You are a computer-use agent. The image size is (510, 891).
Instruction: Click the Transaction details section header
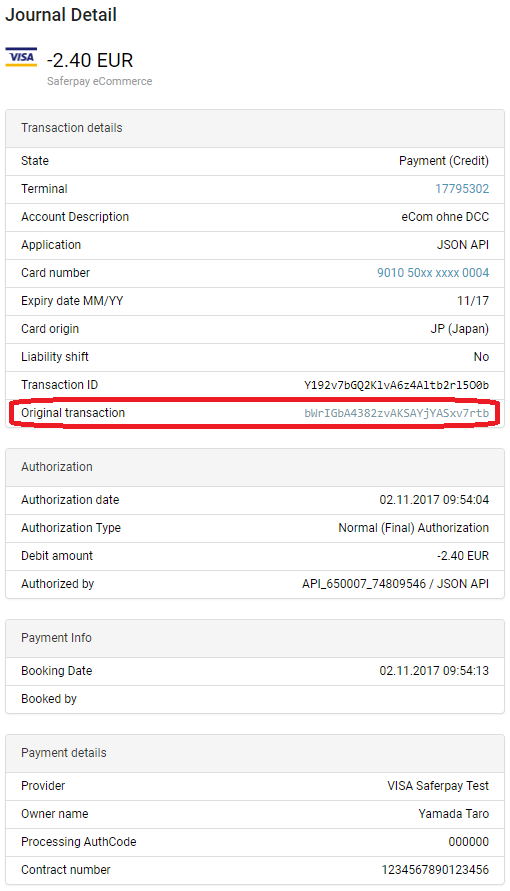(x=255, y=128)
